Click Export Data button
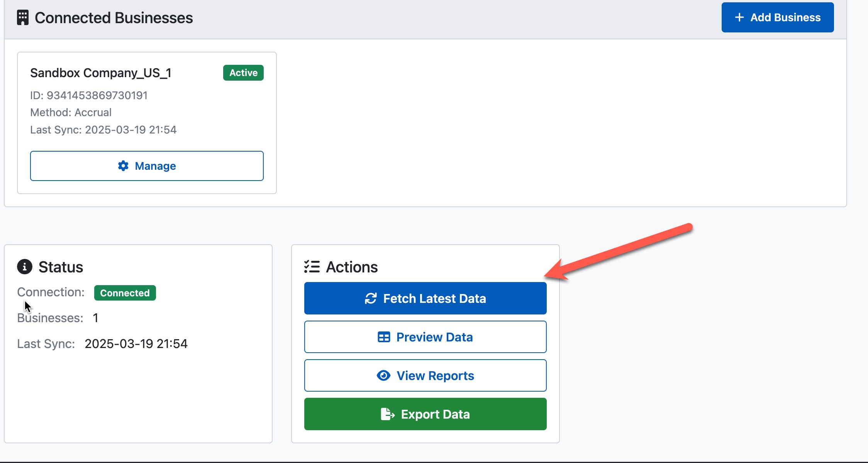 [x=425, y=414]
